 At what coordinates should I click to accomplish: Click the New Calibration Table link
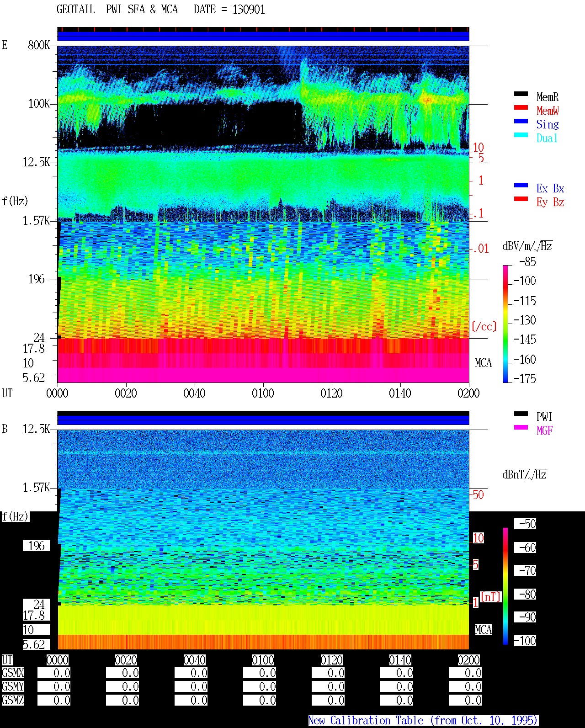click(x=423, y=720)
